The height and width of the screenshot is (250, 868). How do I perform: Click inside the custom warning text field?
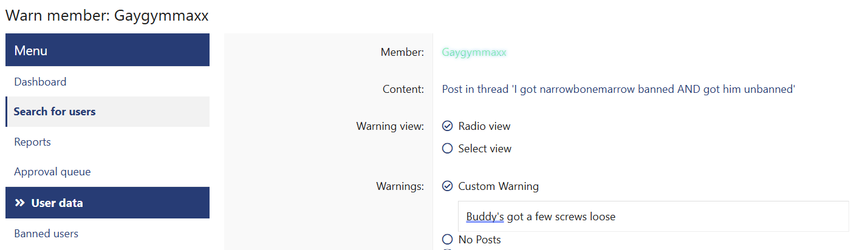click(699, 217)
